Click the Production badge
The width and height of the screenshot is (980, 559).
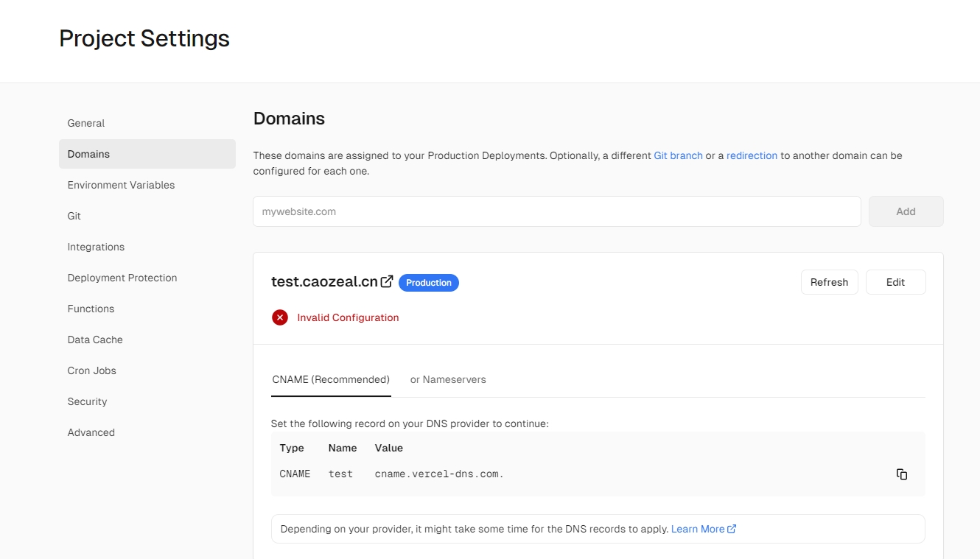click(429, 283)
